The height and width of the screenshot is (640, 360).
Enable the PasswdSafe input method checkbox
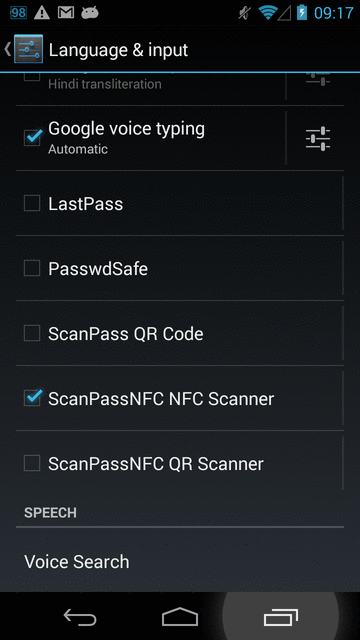32,268
